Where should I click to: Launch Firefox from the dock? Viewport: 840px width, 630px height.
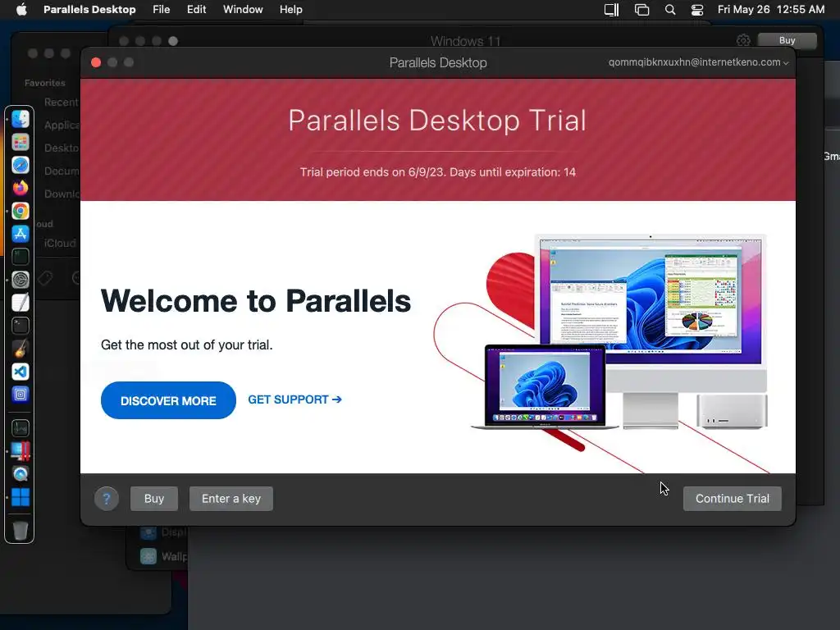point(21,188)
